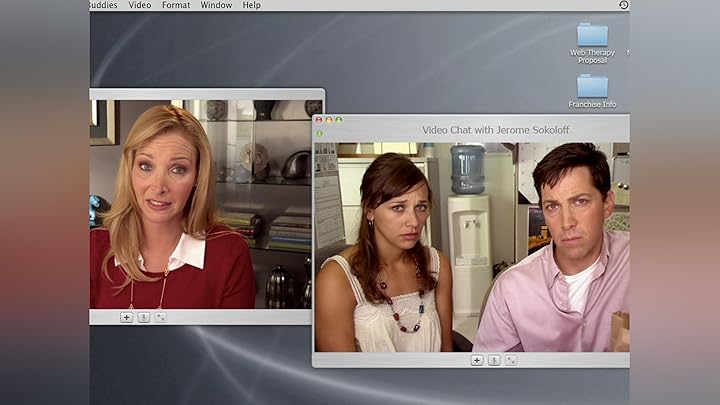Minimize the Jerome Sokoloff chat window
The height and width of the screenshot is (405, 720).
coord(329,120)
